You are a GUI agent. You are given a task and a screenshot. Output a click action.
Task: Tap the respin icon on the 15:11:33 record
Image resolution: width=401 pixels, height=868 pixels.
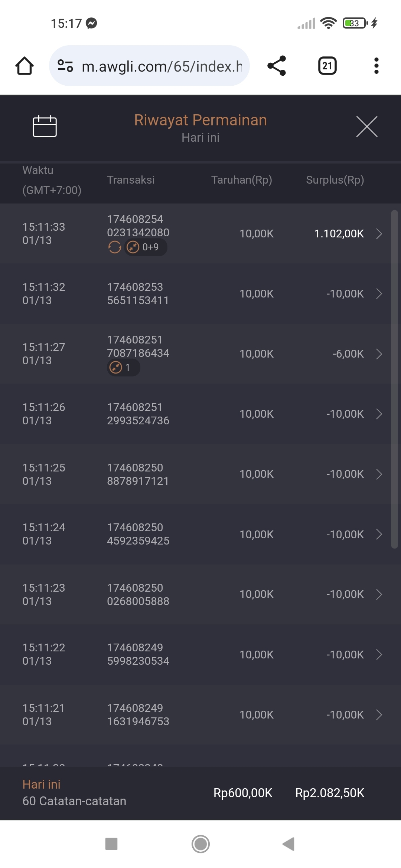(x=114, y=247)
